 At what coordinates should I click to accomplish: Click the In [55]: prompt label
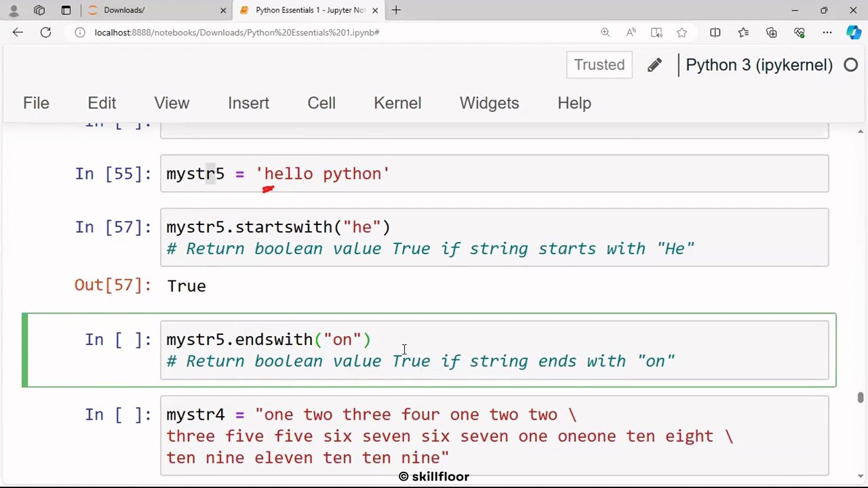tap(113, 174)
